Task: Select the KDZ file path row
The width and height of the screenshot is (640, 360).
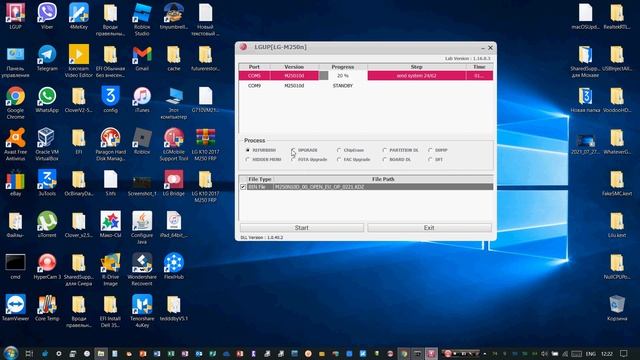Action: (x=366, y=187)
